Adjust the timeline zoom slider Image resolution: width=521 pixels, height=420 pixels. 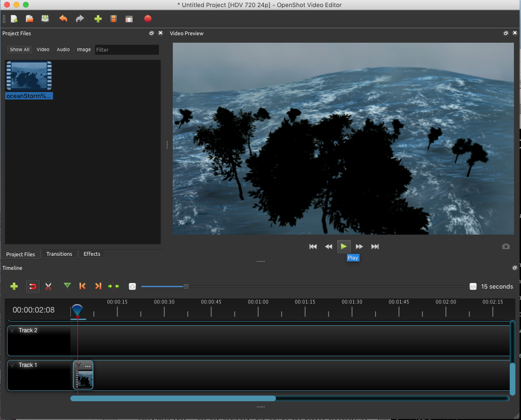click(186, 286)
